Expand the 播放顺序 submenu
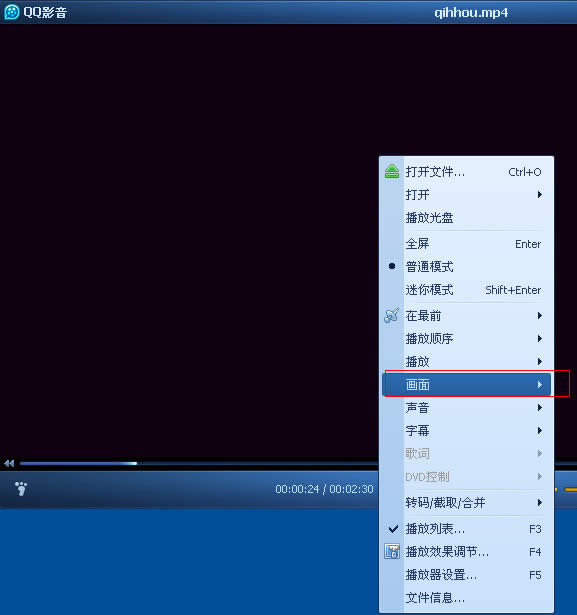Viewport: 577px width, 615px height. [x=466, y=338]
